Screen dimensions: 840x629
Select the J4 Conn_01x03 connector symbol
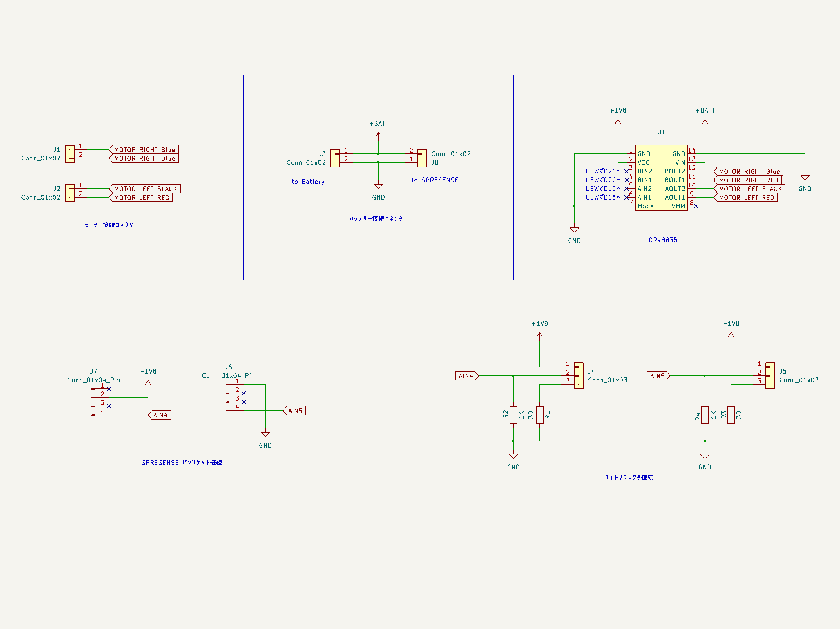point(579,376)
